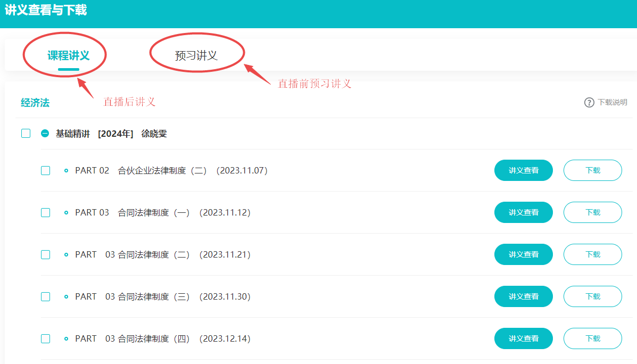This screenshot has width=637, height=364.
Task: Click bullet icon beside PART 02 合伙企业法律制度（二）
Action: point(67,171)
